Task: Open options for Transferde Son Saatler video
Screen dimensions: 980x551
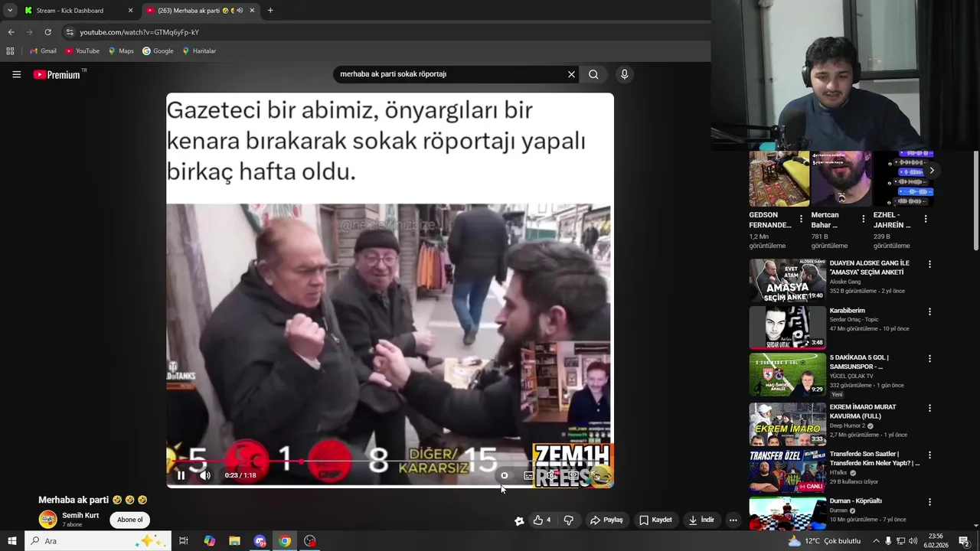Action: point(929,455)
